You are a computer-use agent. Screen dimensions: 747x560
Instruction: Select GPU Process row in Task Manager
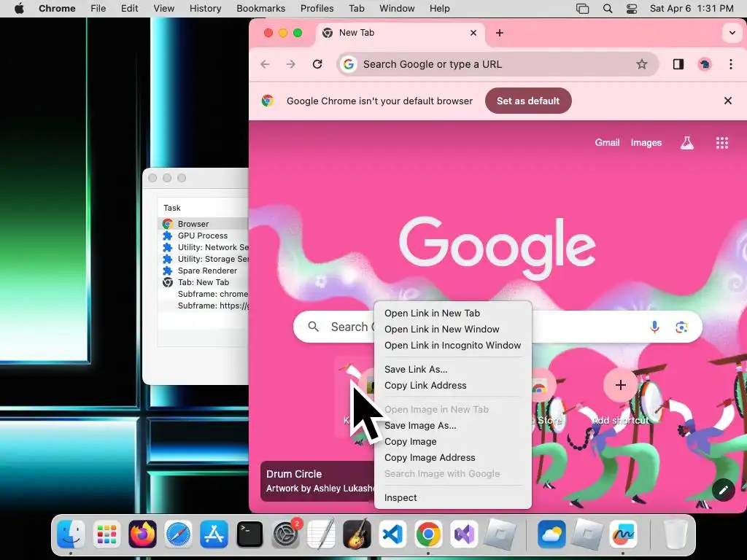[204, 236]
